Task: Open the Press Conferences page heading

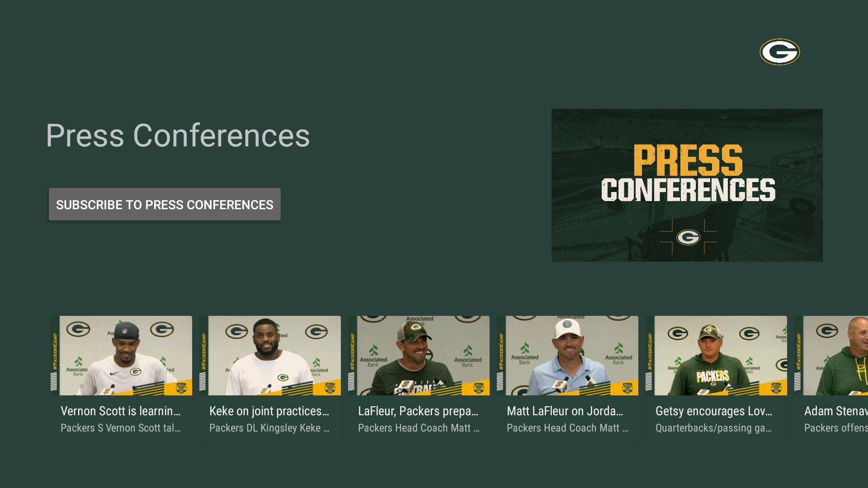Action: pos(178,135)
